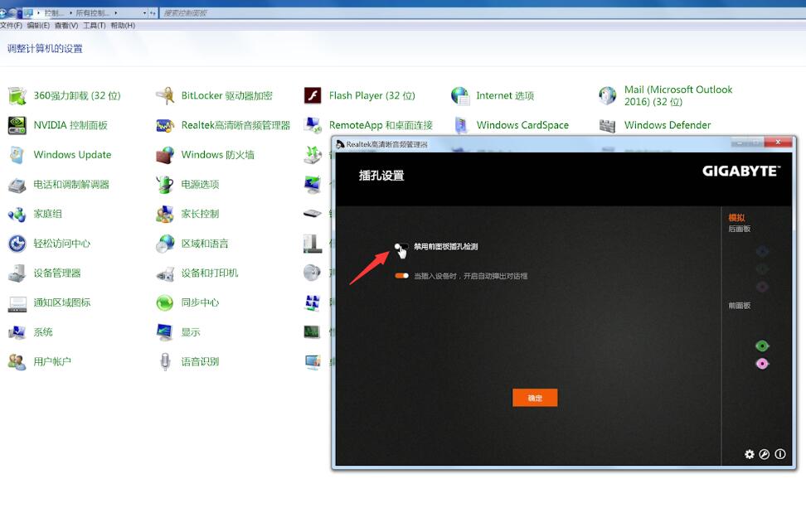
Task: Click the 模拟 tab label
Action: tap(736, 217)
